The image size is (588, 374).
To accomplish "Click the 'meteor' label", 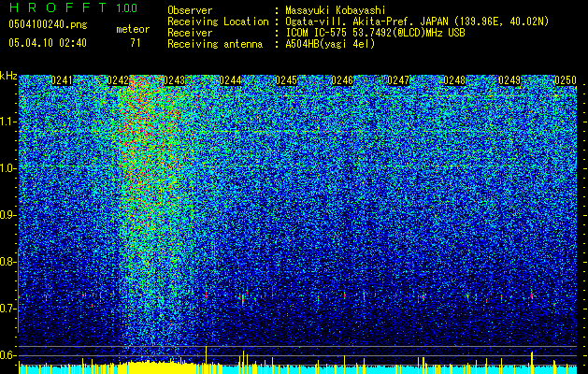I will (133, 29).
